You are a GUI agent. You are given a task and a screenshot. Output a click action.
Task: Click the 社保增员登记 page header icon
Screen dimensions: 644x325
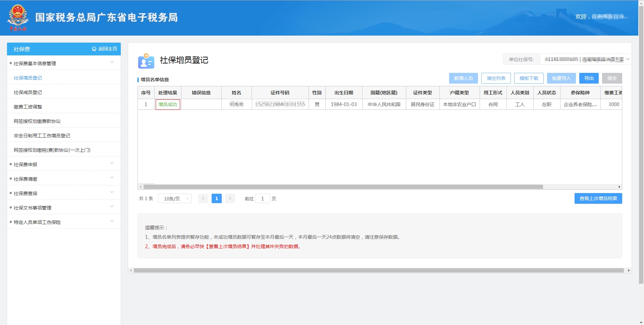pyautogui.click(x=146, y=61)
